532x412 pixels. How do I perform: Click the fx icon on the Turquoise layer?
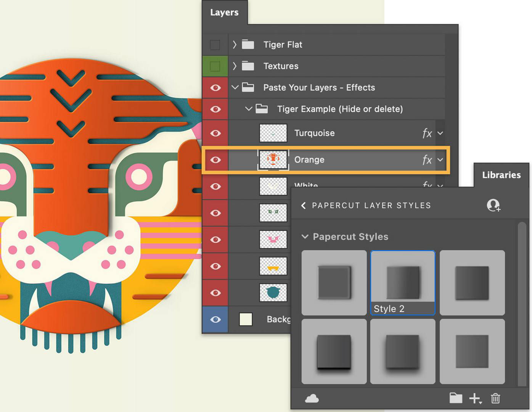[427, 133]
